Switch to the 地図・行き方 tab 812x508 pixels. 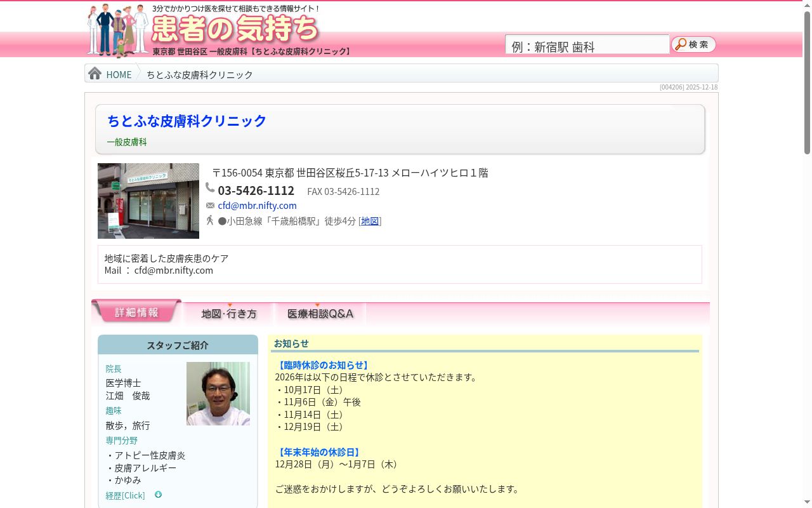coord(229,314)
